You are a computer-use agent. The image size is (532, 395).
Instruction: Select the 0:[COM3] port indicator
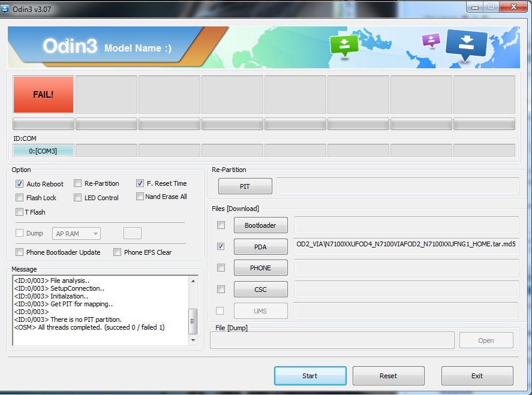click(x=43, y=151)
